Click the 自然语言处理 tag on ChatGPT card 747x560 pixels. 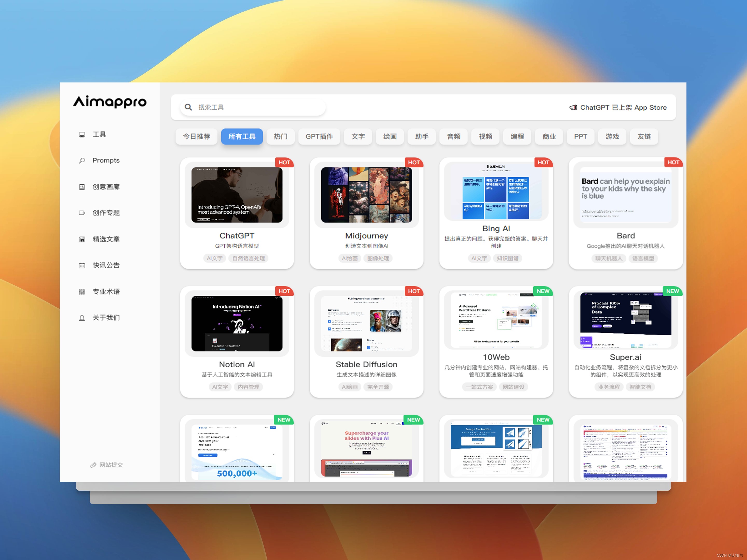tap(248, 258)
